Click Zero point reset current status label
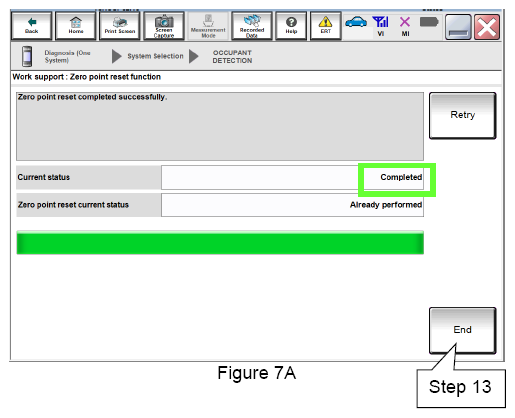This screenshot has width=515, height=418. tap(73, 205)
